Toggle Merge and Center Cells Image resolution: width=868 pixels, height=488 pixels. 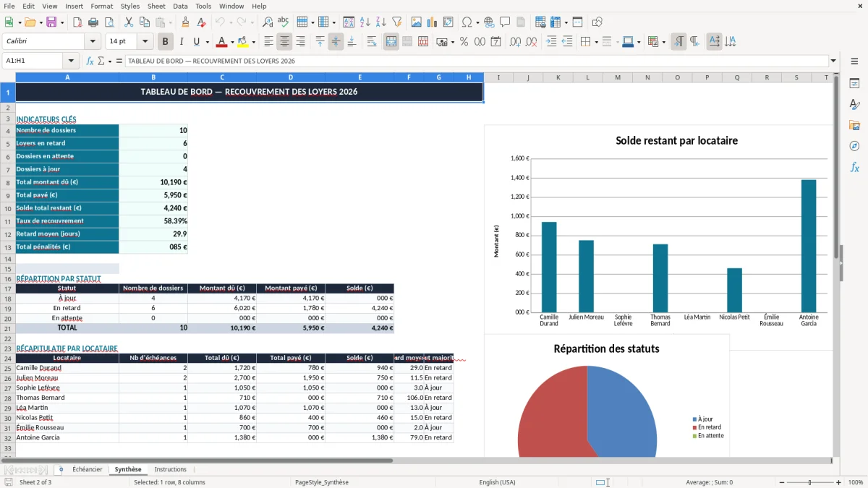391,42
